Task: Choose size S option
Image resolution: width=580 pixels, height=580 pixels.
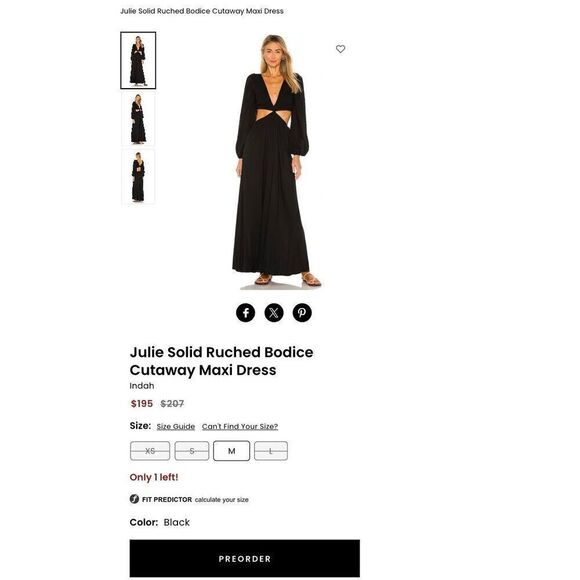Action: click(x=192, y=451)
